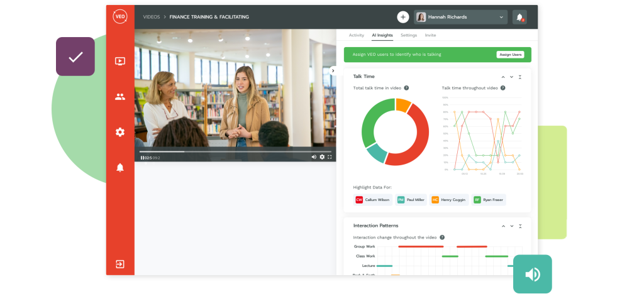This screenshot has height=299, width=644.
Task: Toggle Callum Wilson highlight data
Action: [x=374, y=200]
